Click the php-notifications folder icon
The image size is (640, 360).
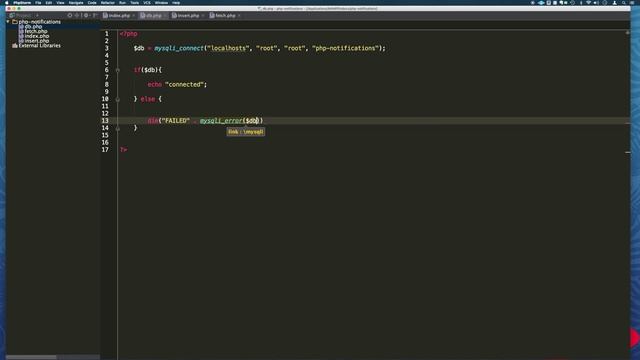15,22
